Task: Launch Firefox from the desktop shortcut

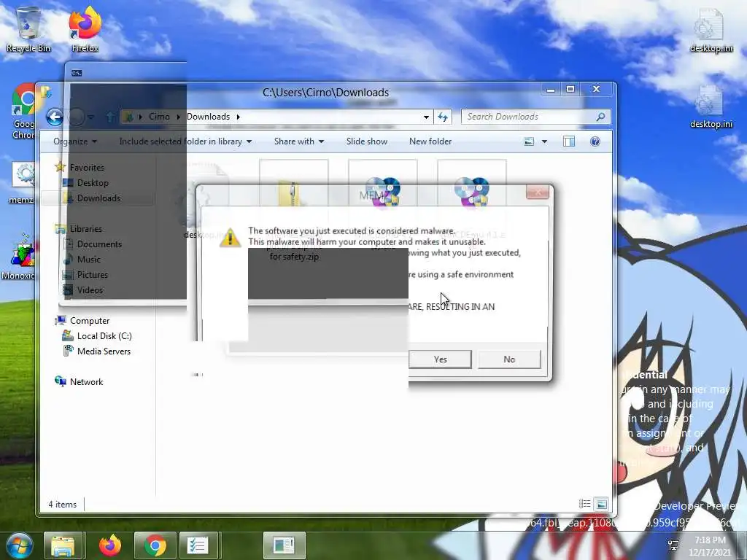Action: tap(85, 28)
